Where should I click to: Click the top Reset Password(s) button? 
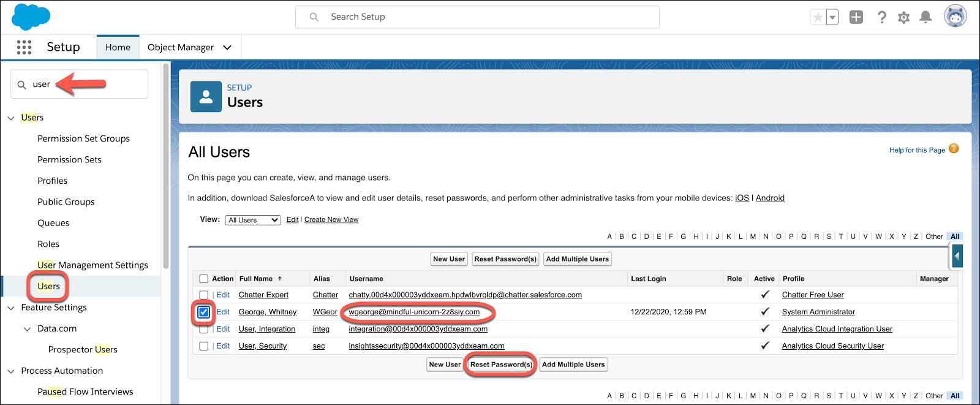505,259
